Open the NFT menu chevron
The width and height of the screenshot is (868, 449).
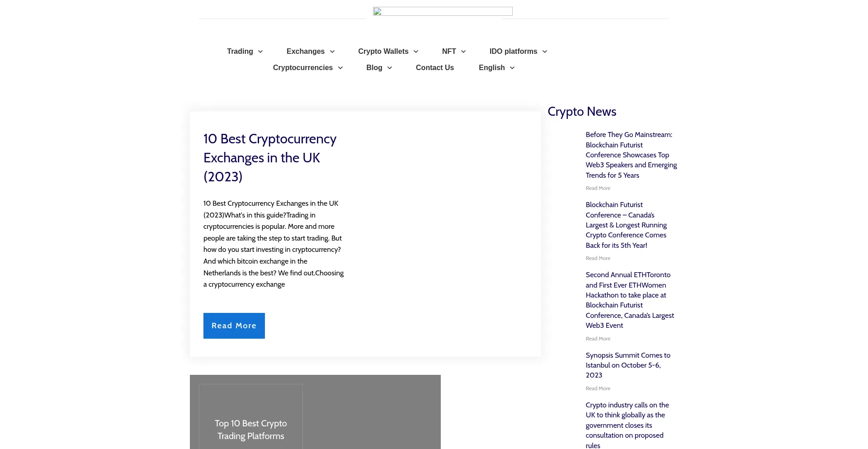[463, 52]
